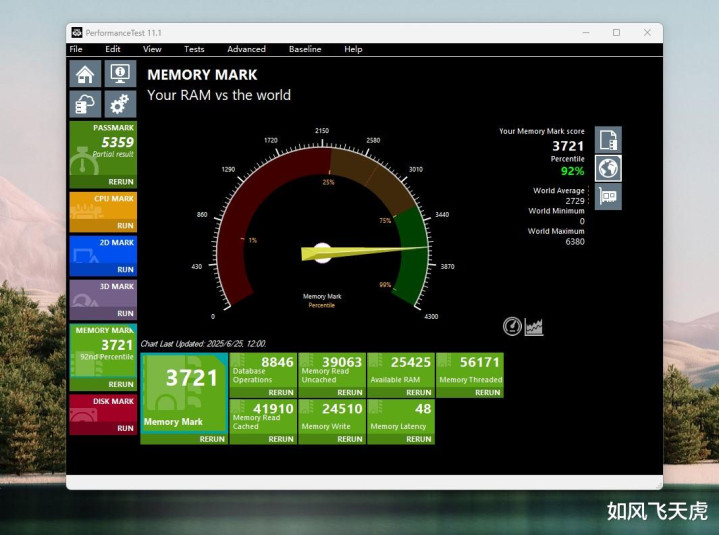The height and width of the screenshot is (535, 719).
Task: Rerun the PassMark overall test
Action: point(121,182)
